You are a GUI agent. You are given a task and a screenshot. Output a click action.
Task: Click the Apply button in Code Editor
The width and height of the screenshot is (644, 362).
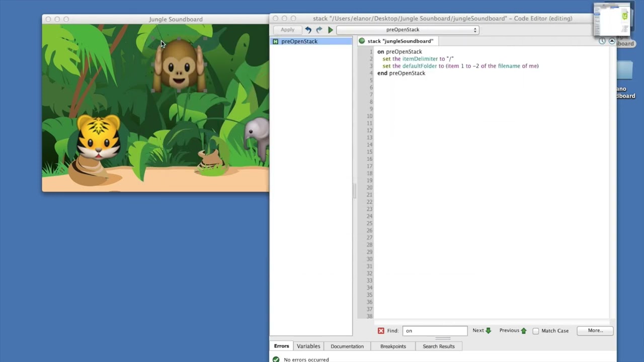coord(287,30)
